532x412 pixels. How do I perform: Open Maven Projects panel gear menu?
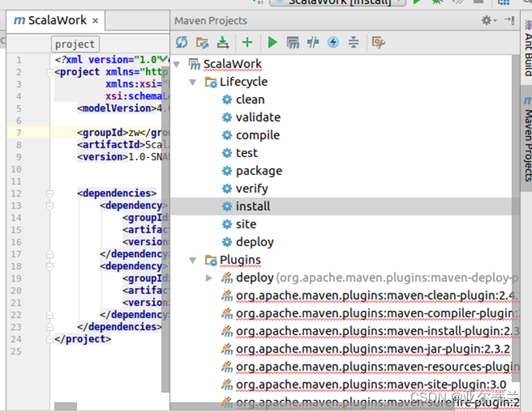[489, 20]
